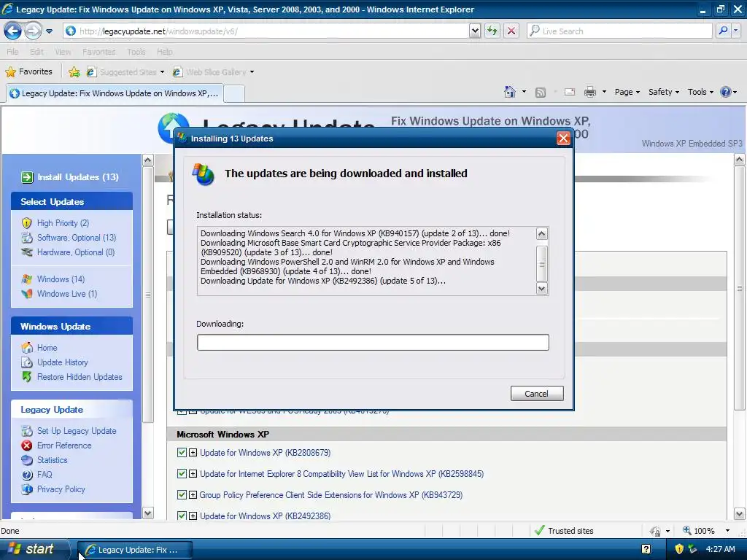
Task: Click the Stop loading icon
Action: coord(511,31)
